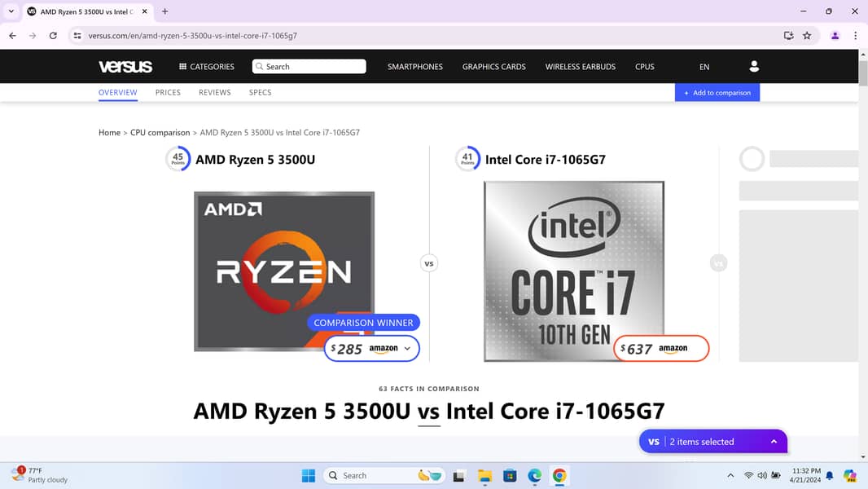
Task: Reload the page
Action: tap(53, 35)
